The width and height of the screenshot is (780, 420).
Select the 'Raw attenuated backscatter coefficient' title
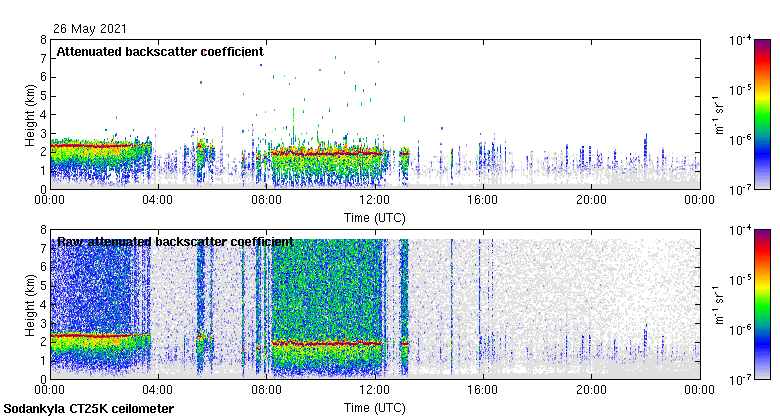[x=175, y=242]
